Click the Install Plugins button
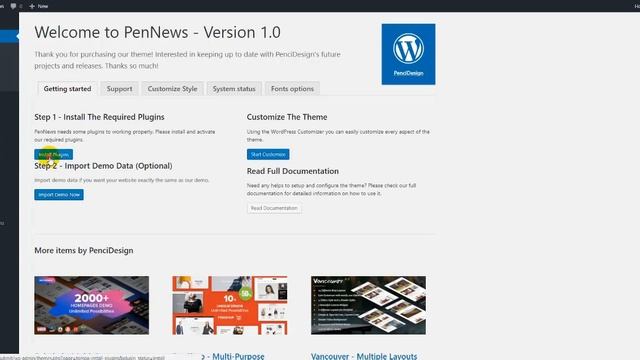The width and height of the screenshot is (640, 360). pos(53,154)
